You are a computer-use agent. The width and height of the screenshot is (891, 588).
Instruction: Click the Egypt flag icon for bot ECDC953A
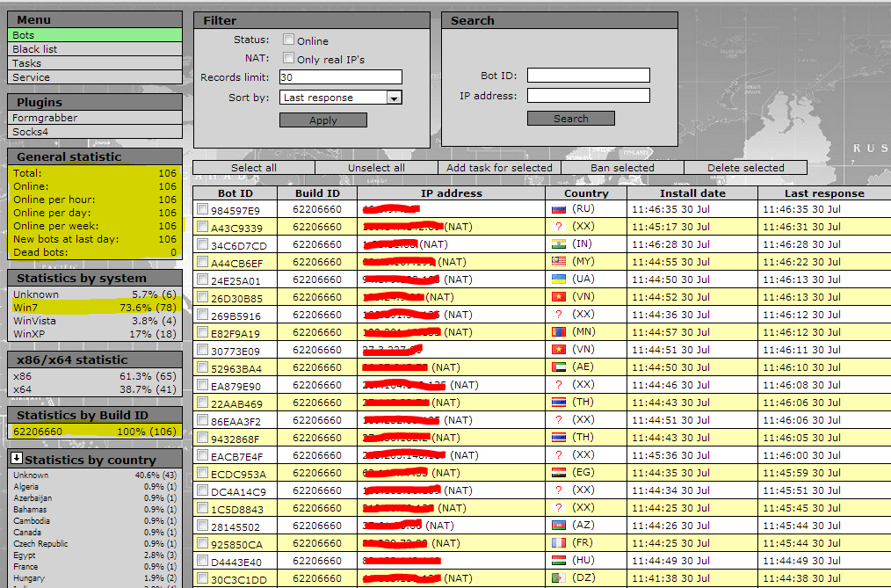(x=559, y=473)
